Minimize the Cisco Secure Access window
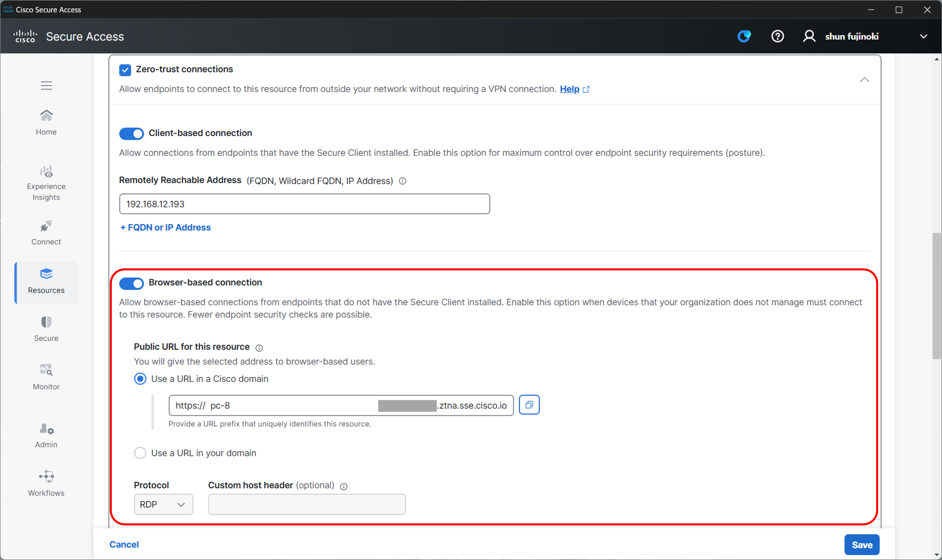942x560 pixels. pyautogui.click(x=871, y=10)
